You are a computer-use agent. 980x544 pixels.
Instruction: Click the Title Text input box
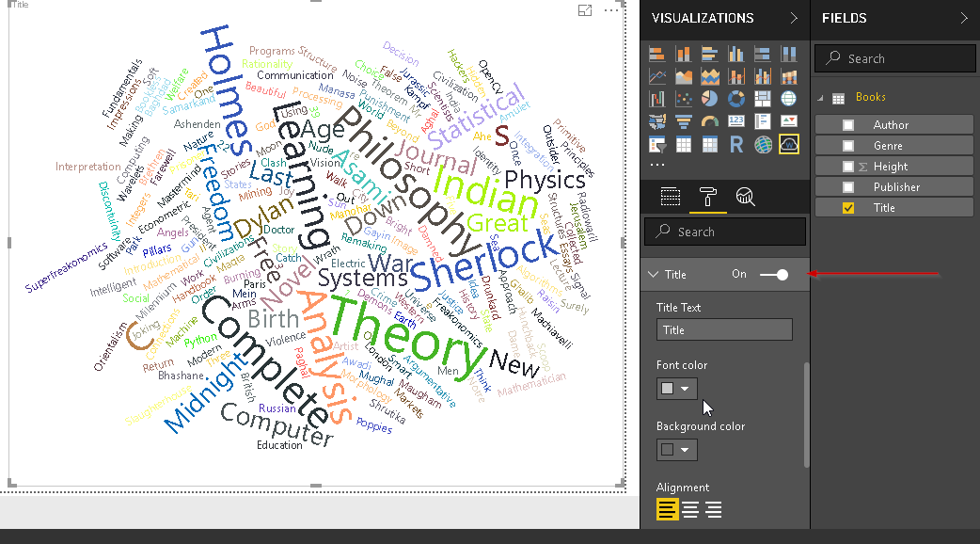[x=724, y=329]
